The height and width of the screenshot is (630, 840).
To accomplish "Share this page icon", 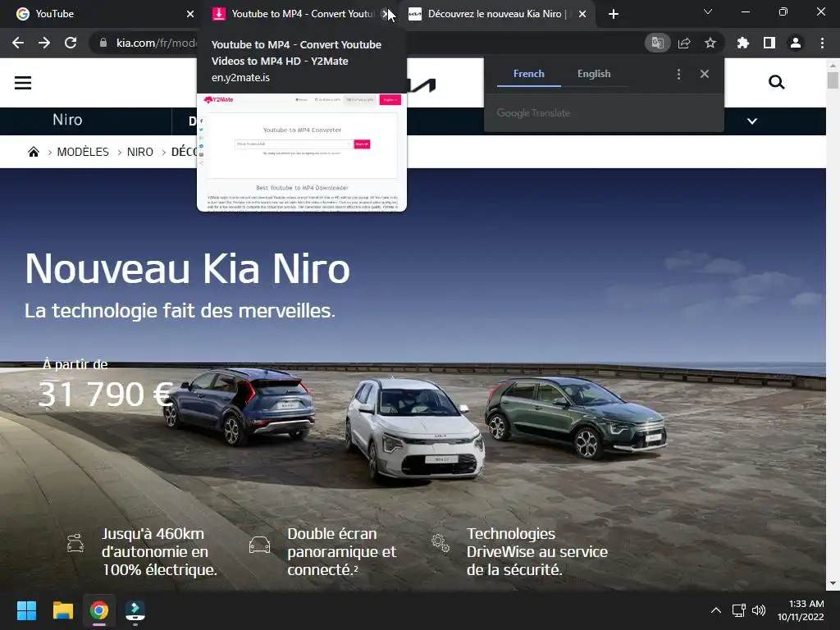I will [684, 43].
